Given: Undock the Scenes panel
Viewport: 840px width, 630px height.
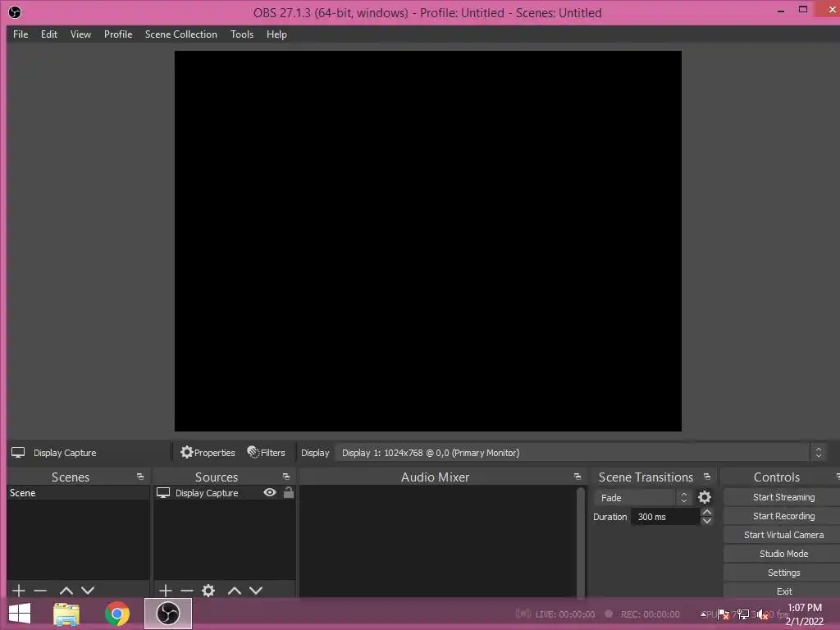Looking at the screenshot, I should tap(140, 477).
